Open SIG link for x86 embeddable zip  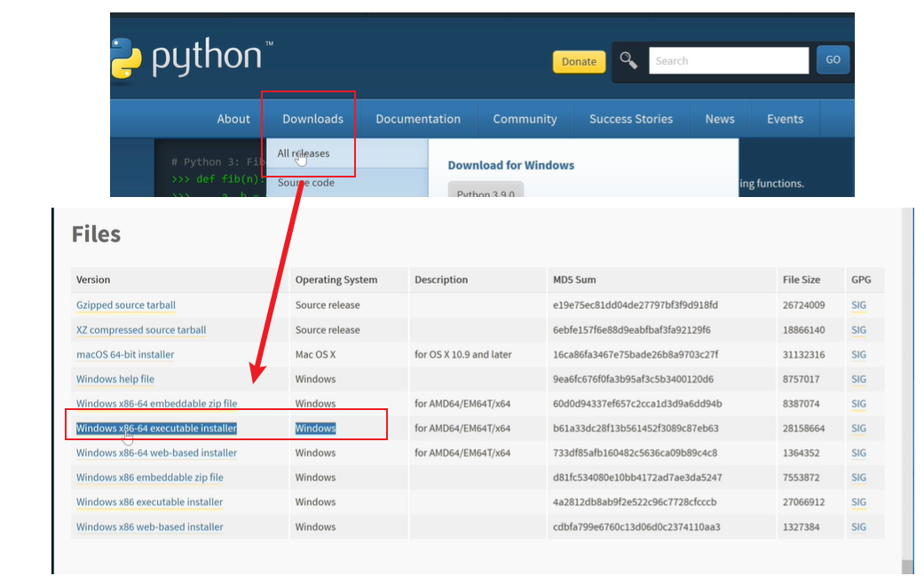[858, 477]
